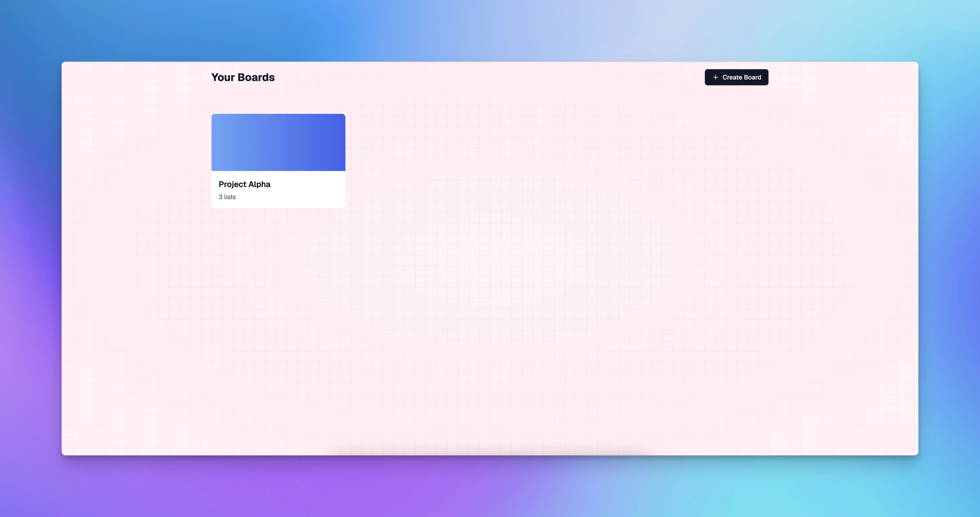The height and width of the screenshot is (517, 980).
Task: Click the 'Create Board' text label
Action: pos(741,77)
